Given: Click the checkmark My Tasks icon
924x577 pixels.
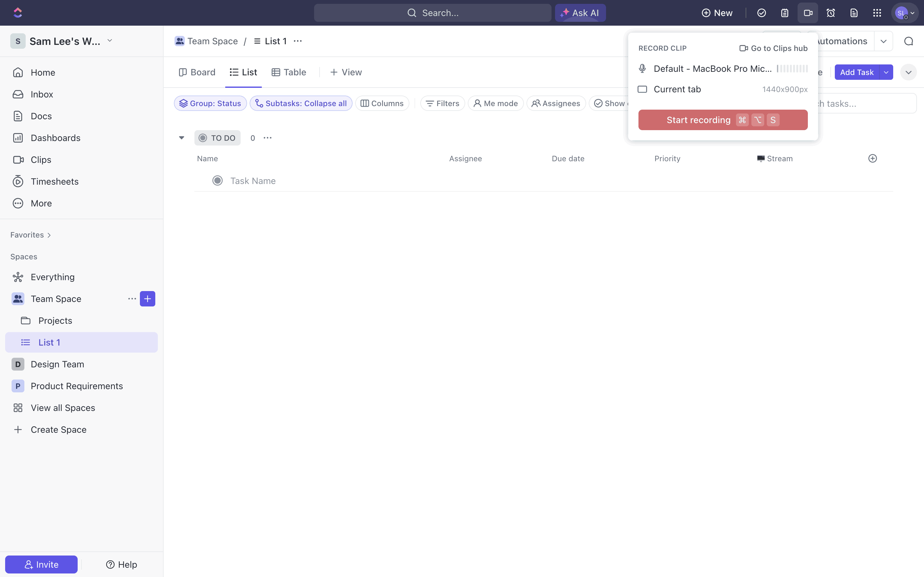Looking at the screenshot, I should 761,13.
